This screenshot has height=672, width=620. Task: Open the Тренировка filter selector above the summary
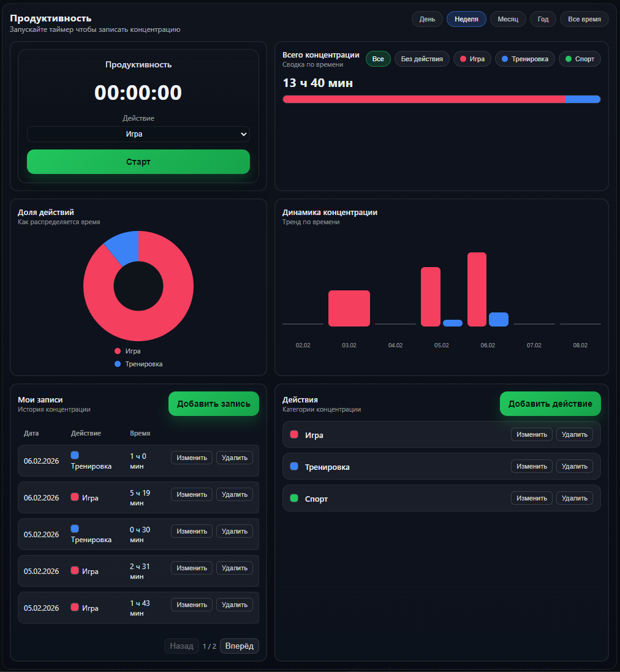[x=524, y=59]
